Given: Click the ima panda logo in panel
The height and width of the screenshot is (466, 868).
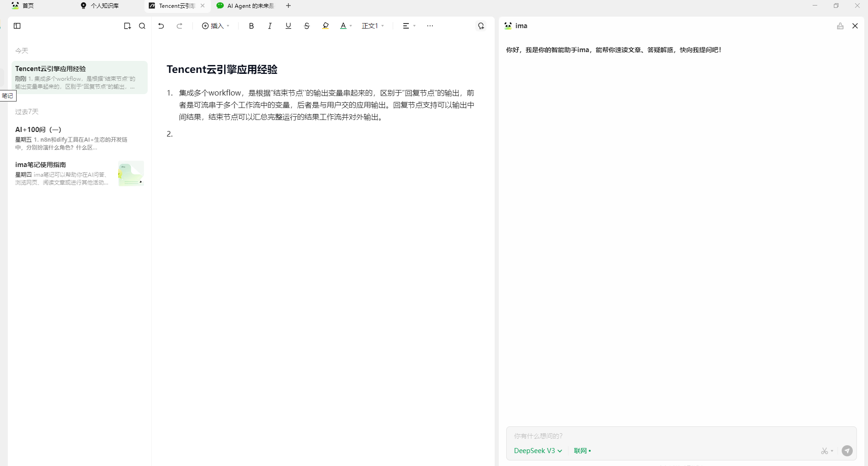Looking at the screenshot, I should tap(508, 26).
